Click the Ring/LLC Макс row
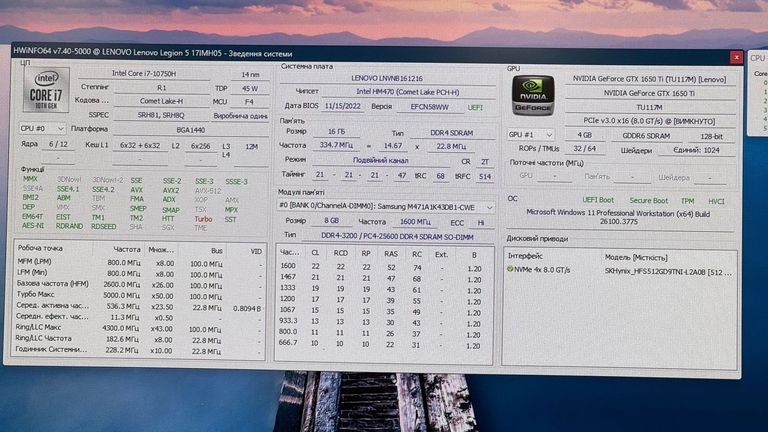Viewport: 768px width, 432px height. (x=139, y=328)
